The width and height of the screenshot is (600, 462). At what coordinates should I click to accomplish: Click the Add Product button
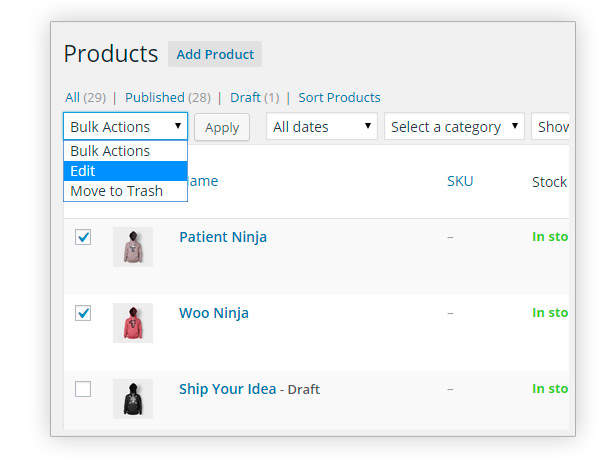point(215,54)
